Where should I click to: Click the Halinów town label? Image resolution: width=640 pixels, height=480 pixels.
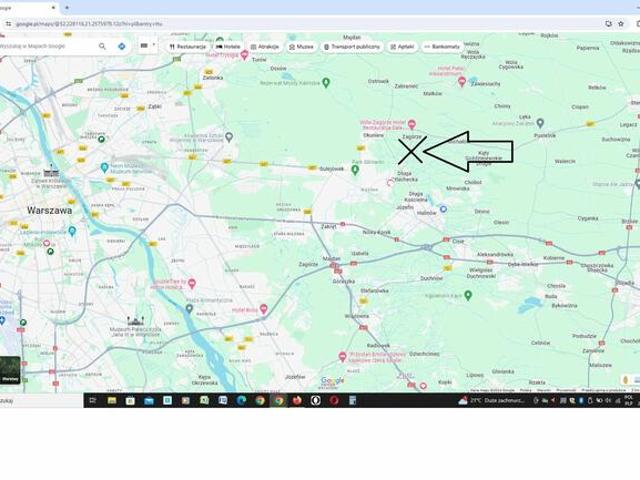click(427, 213)
